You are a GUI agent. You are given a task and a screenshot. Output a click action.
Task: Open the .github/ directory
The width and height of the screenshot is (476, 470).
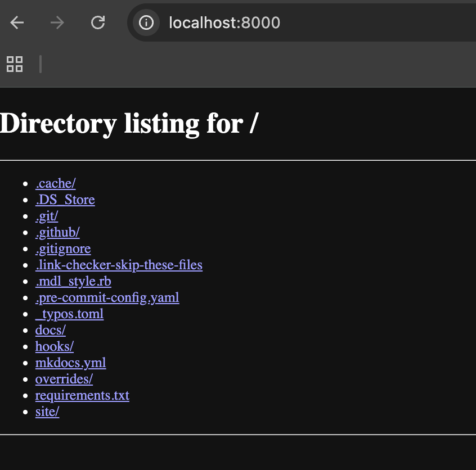pyautogui.click(x=57, y=232)
